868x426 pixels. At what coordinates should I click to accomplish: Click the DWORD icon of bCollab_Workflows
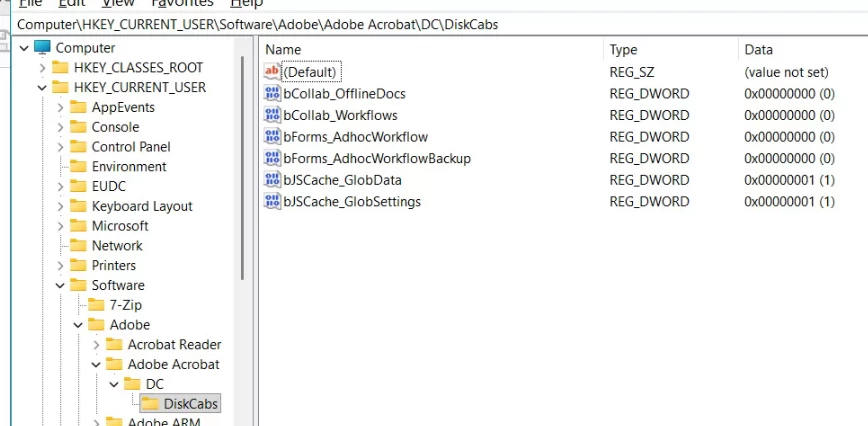[272, 115]
